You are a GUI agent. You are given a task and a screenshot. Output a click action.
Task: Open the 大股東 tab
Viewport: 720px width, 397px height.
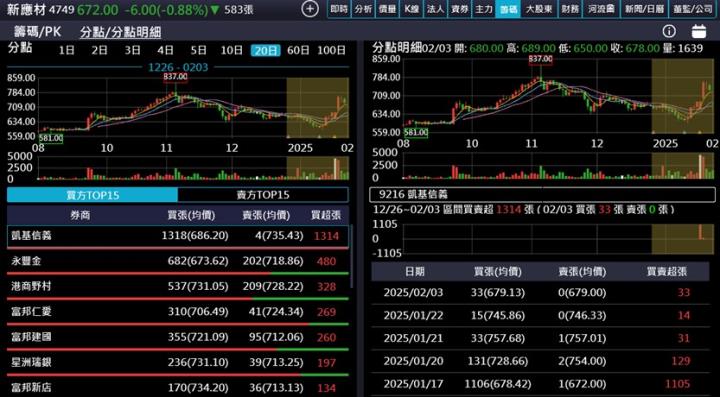point(539,9)
